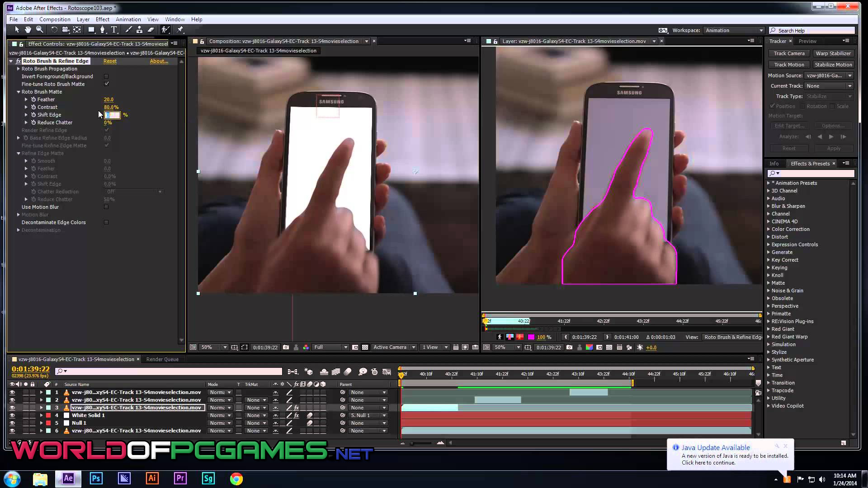Viewport: 868px width, 488px height.
Task: Select the Pen tool
Action: [x=103, y=30]
